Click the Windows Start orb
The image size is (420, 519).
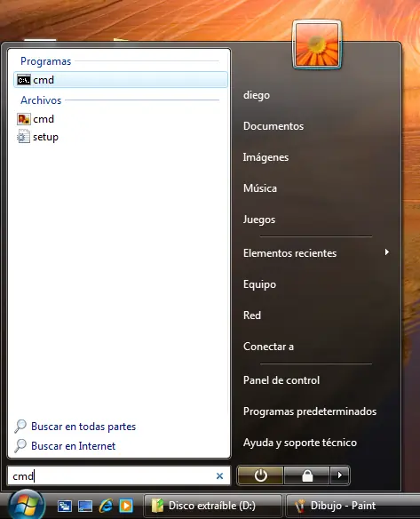pyautogui.click(x=27, y=506)
